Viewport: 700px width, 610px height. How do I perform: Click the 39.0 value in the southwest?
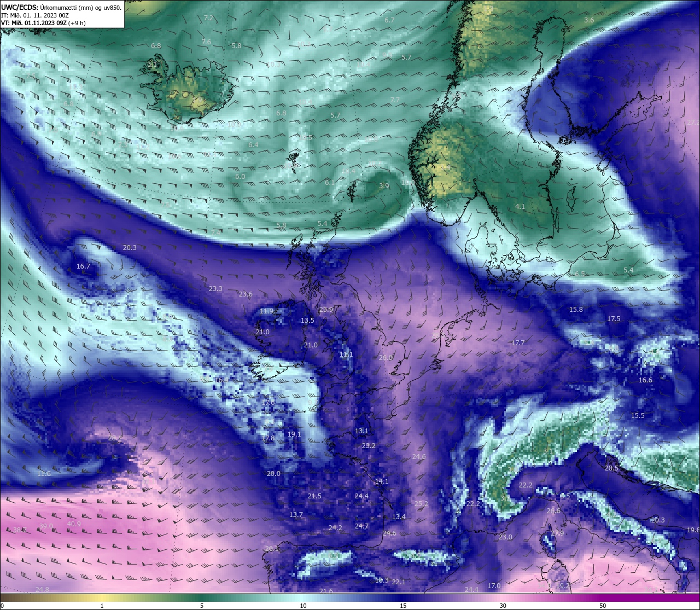(46, 526)
